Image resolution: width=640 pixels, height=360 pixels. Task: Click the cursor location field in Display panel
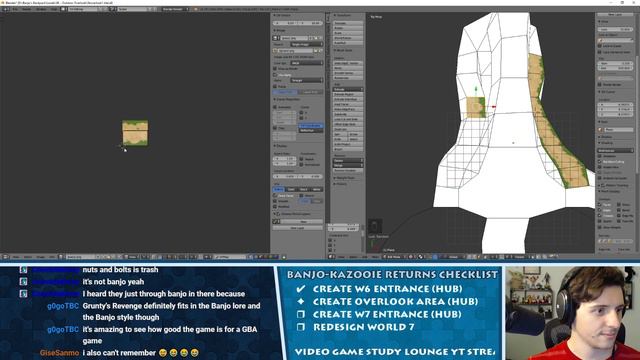[298, 176]
